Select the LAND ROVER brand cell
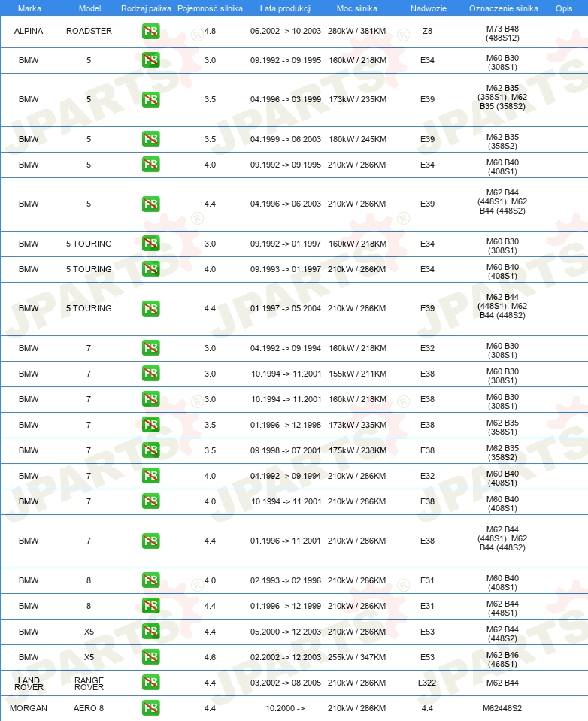 [29, 683]
